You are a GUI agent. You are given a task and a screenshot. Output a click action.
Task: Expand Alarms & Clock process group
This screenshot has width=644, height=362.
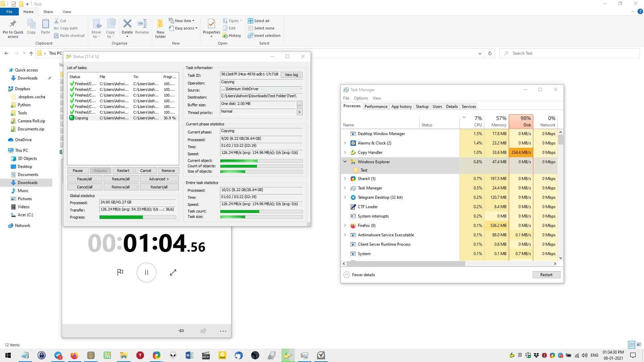[345, 143]
